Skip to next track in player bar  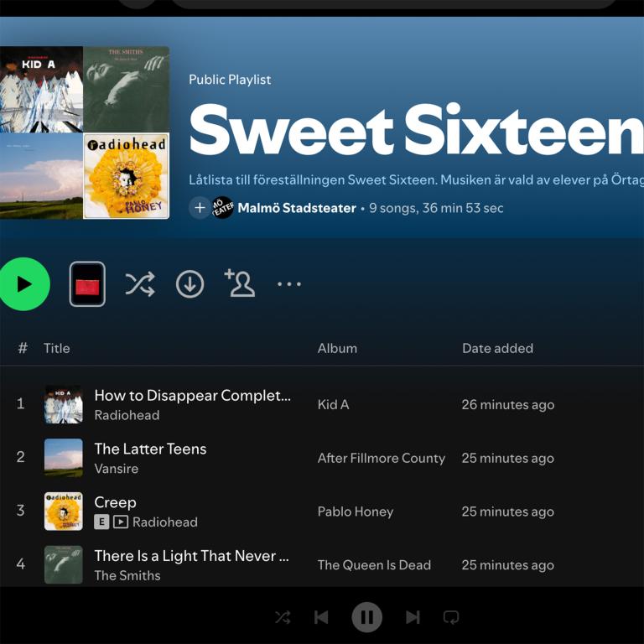[413, 617]
